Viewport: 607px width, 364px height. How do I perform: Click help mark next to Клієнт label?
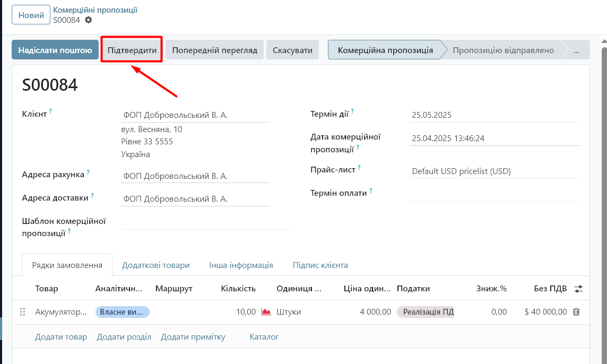(x=51, y=111)
